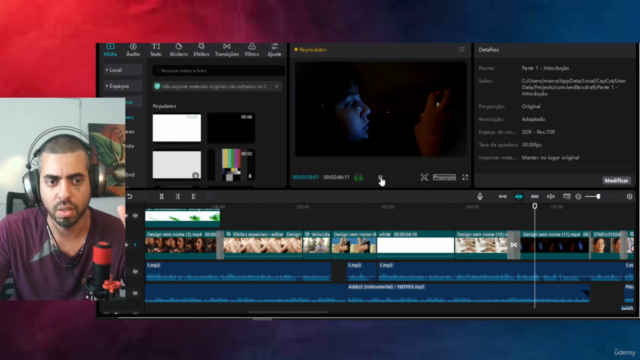Open the Stickers tab
Screen dimensions: 640x360
click(178, 50)
